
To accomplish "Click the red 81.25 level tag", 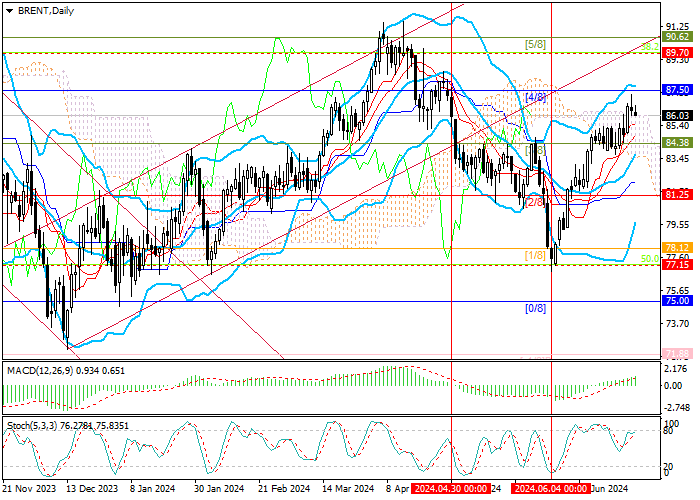I will (x=677, y=195).
